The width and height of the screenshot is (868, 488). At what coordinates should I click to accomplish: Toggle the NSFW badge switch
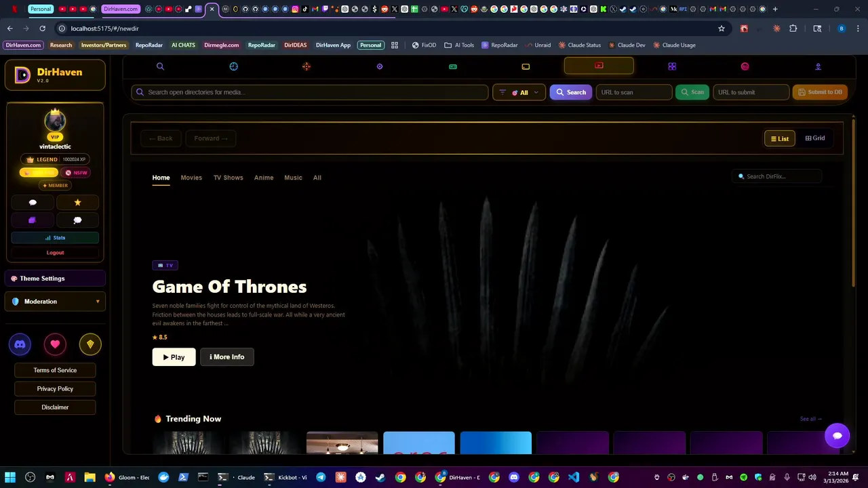click(x=76, y=173)
